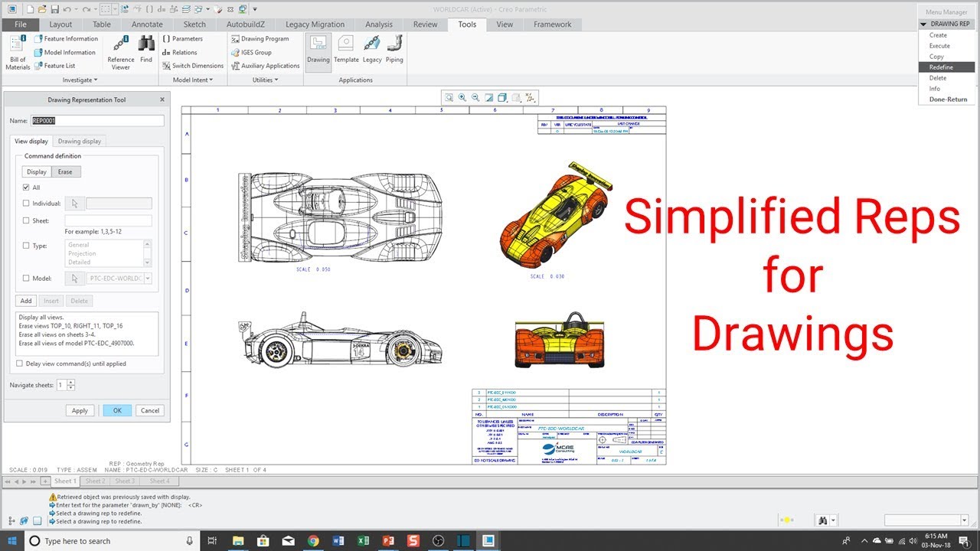This screenshot has height=551, width=980.
Task: Select the Display command toggle
Action: pos(37,172)
